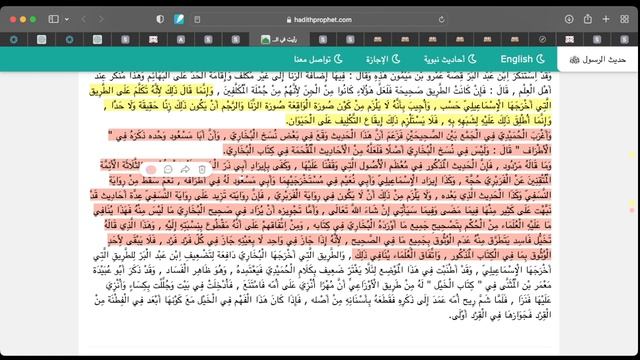The width and height of the screenshot is (640, 360).
Task: Click the last text line ending في القرد أولى
Action: click(500, 315)
